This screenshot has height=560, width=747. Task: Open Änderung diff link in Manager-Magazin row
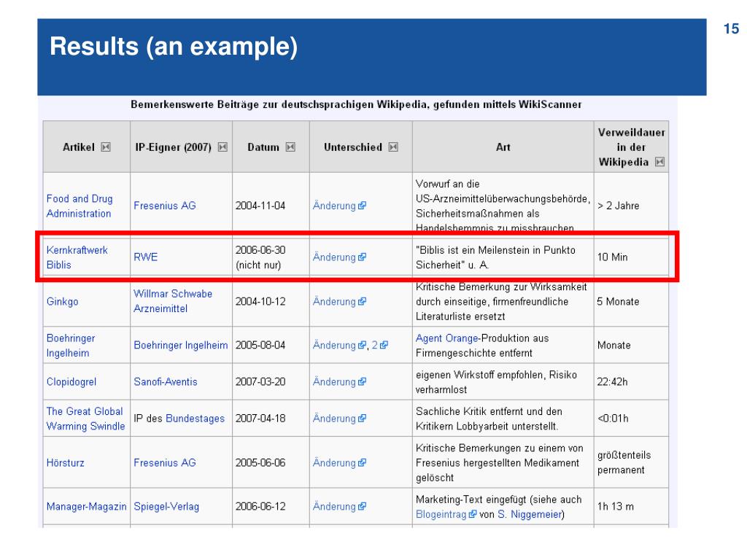click(339, 507)
